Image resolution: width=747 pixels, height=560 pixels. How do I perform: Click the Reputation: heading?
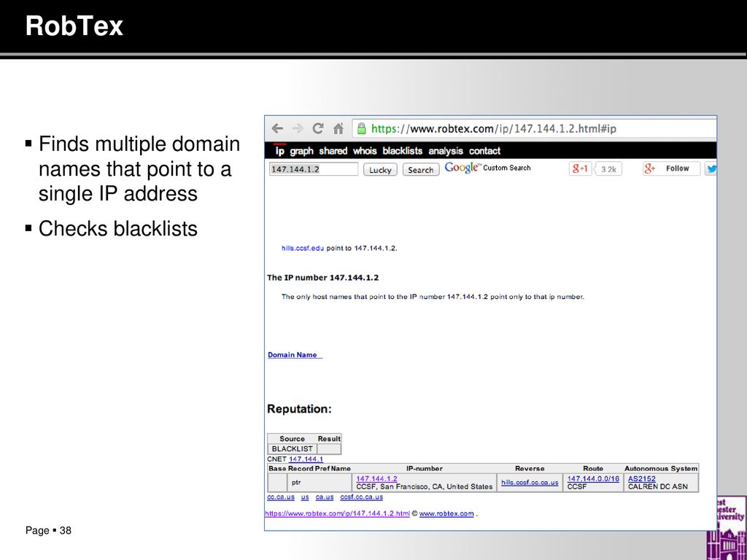[299, 409]
